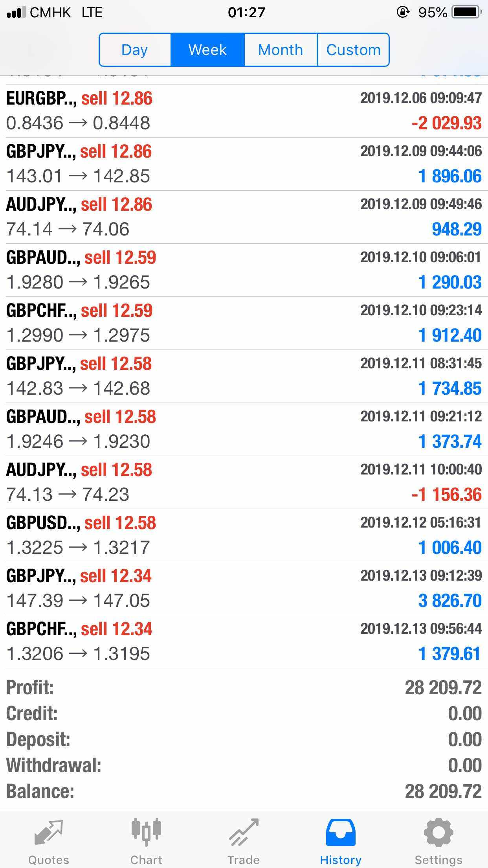Open the GBPUSD sell 12.58 trade
This screenshot has height=868, width=488.
click(x=244, y=535)
